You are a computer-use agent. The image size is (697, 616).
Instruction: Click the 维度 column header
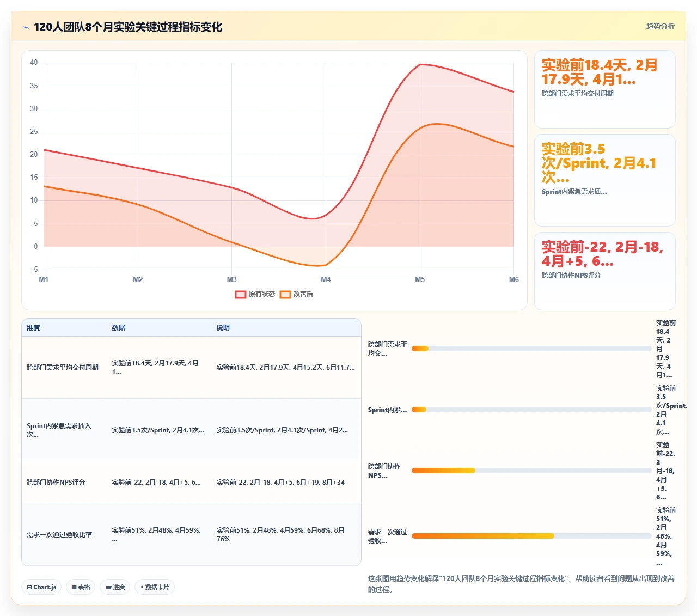point(33,328)
